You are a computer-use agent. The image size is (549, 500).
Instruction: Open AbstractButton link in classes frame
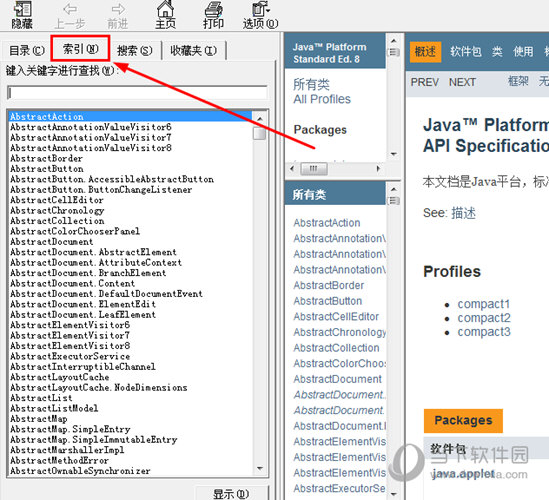tap(328, 301)
